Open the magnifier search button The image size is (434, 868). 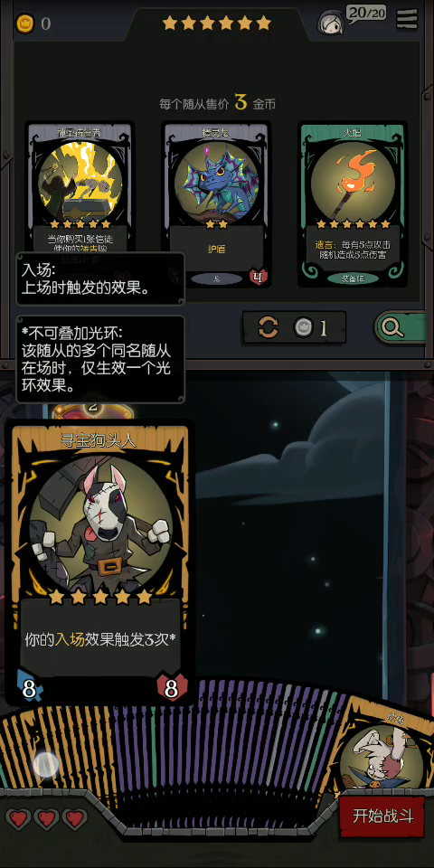click(392, 327)
